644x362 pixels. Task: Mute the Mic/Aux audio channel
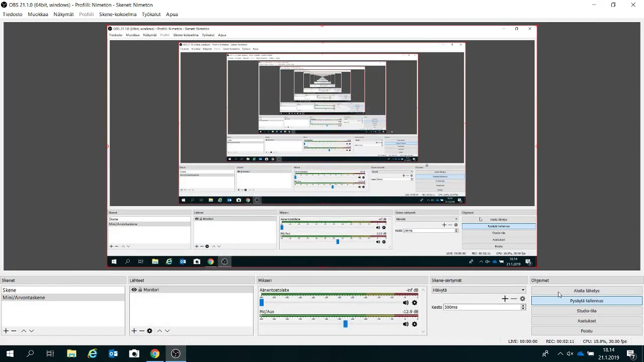coord(406,324)
